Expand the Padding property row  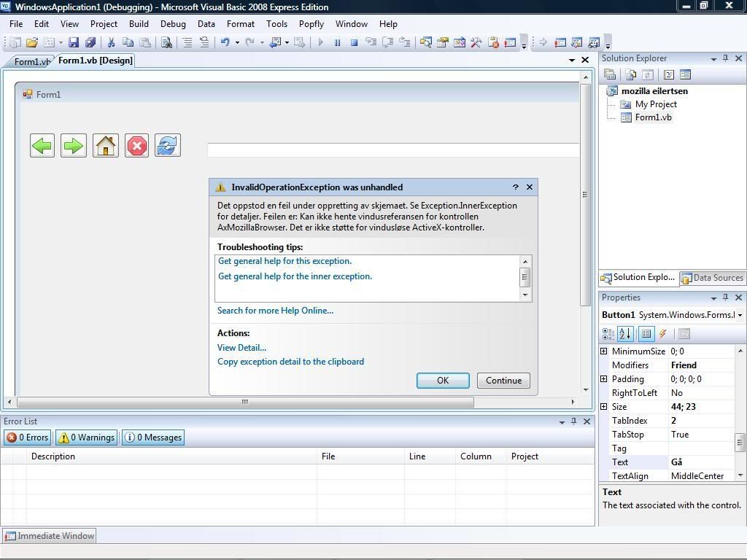click(x=604, y=379)
